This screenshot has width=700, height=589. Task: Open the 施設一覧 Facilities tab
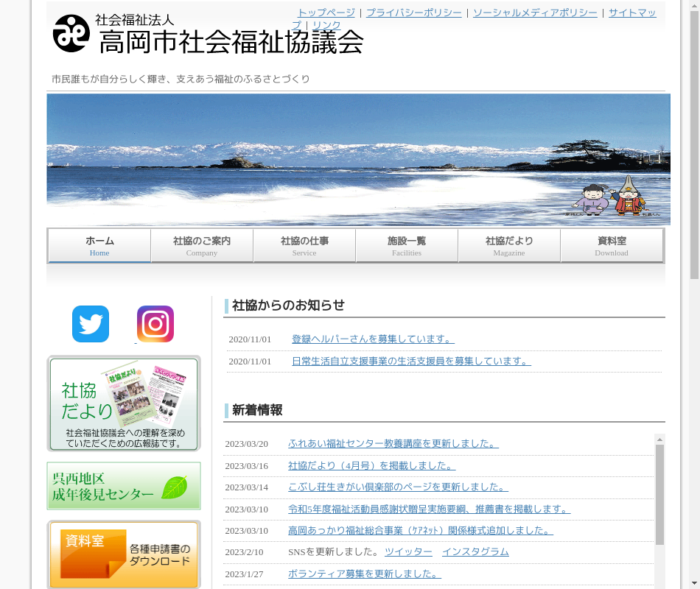407,246
